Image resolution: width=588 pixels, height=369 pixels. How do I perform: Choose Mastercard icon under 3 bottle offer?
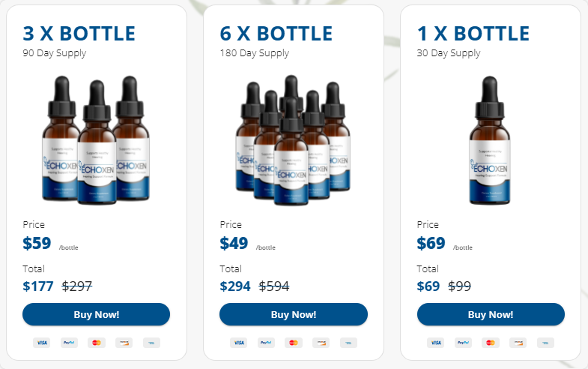tap(97, 342)
